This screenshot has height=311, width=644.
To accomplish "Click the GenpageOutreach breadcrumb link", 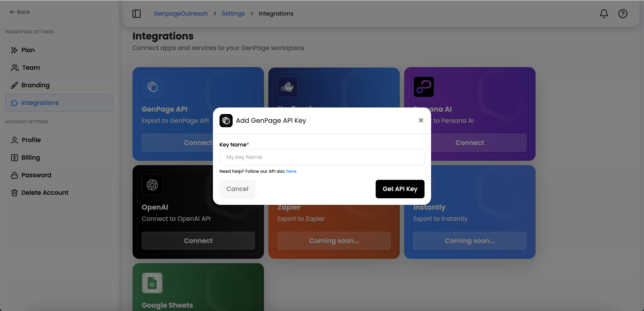I will coord(181,14).
